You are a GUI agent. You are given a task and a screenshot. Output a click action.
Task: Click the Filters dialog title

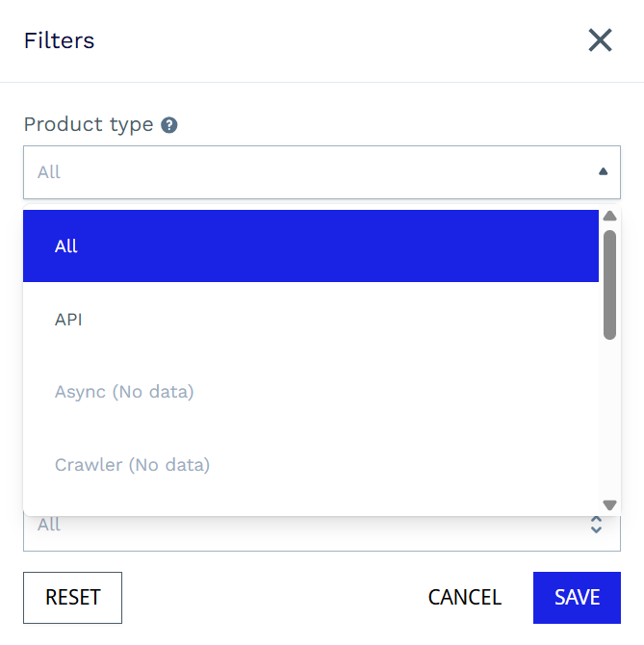pos(59,40)
